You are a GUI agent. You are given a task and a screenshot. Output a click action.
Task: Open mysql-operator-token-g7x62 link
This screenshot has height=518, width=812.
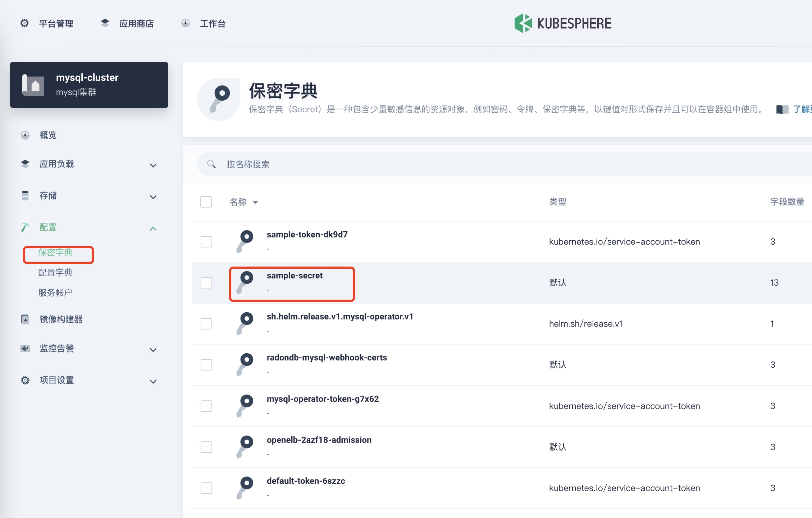coord(323,399)
